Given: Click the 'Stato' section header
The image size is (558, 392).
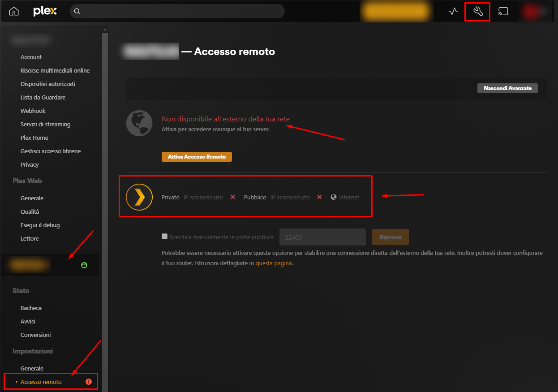Looking at the screenshot, I should coord(21,291).
